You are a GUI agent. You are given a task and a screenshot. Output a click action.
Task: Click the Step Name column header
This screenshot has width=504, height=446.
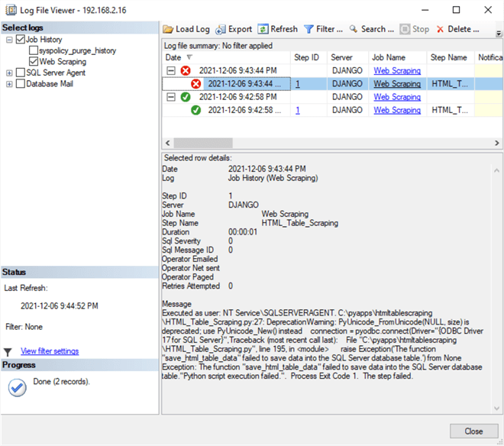[x=451, y=57]
